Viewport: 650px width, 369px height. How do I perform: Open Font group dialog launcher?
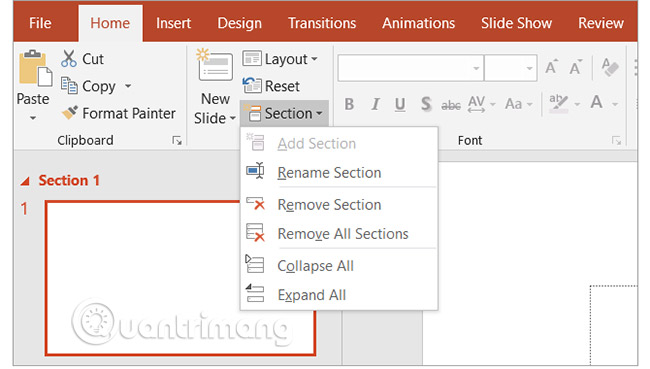(x=616, y=141)
